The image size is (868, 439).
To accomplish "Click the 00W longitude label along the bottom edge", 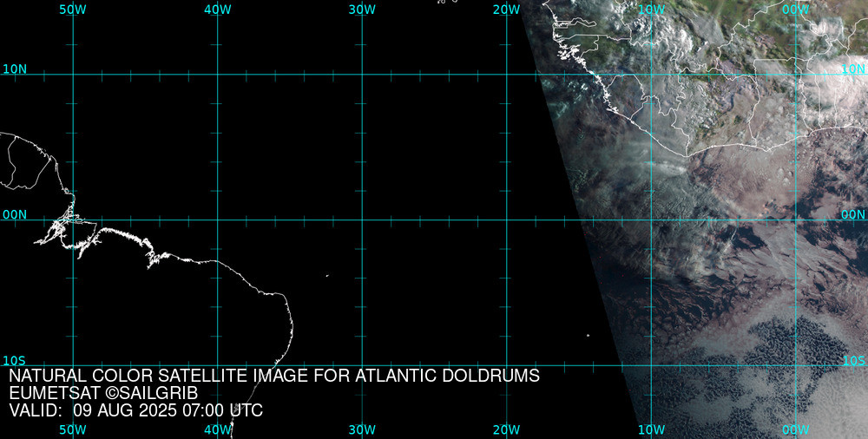I will pos(796,429).
